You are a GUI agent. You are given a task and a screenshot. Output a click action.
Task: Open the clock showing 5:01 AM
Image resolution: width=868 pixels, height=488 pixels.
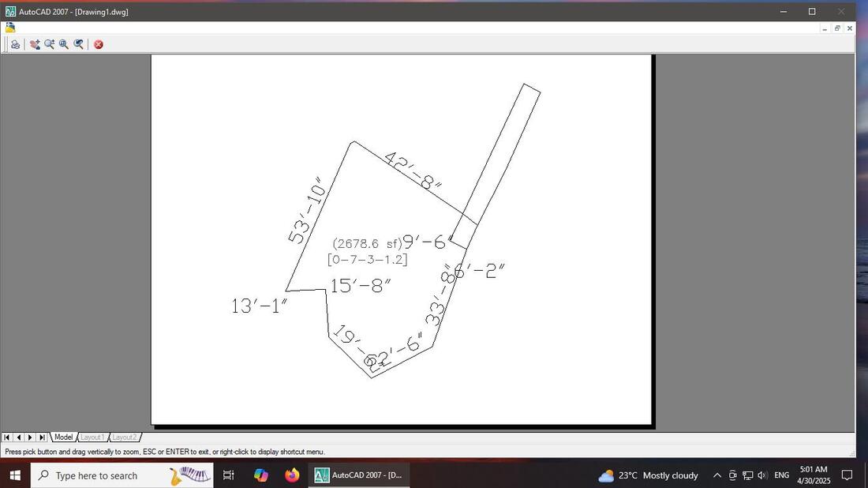click(814, 475)
